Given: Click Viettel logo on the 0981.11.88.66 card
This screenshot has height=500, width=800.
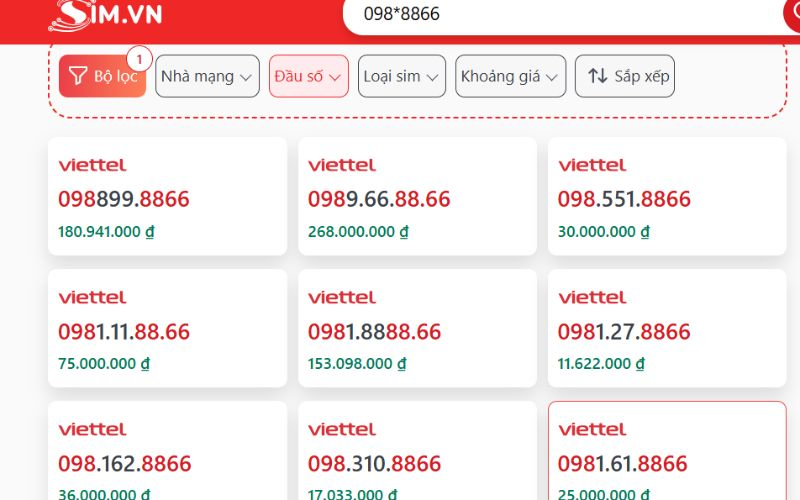Looking at the screenshot, I should pyautogui.click(x=92, y=297).
